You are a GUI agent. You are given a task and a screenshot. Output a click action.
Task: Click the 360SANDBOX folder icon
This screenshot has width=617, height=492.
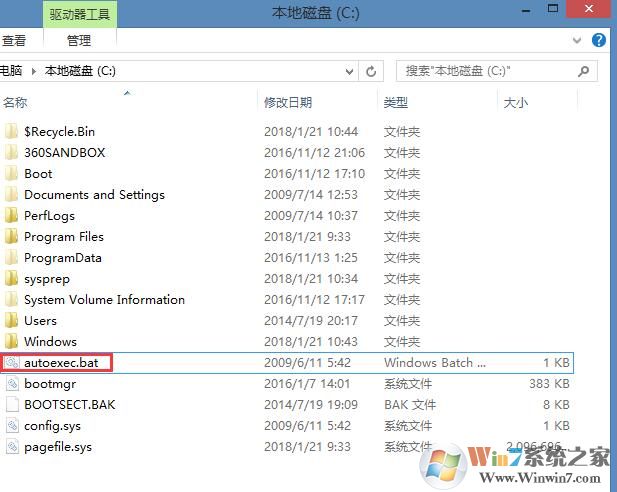(11, 152)
